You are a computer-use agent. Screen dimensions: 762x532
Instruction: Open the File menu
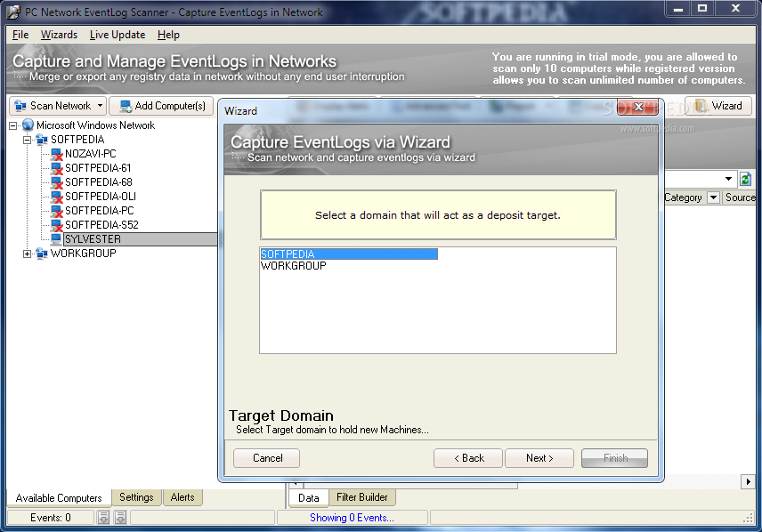[x=20, y=35]
